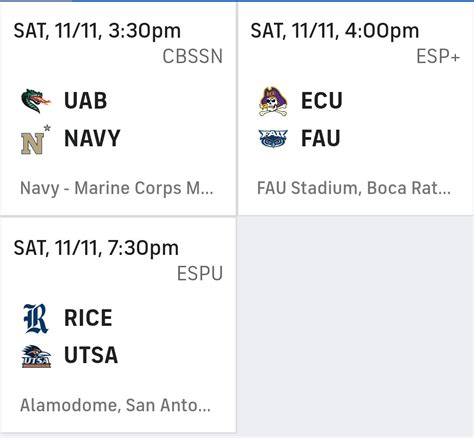Click the Navy N logo
The height and width of the screenshot is (438, 474).
(x=35, y=140)
